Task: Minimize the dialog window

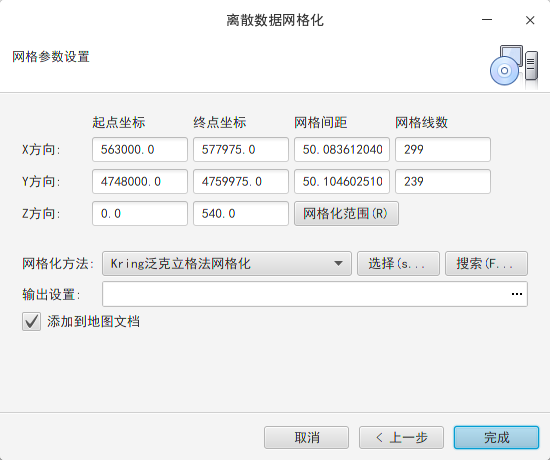Action: pyautogui.click(x=487, y=20)
